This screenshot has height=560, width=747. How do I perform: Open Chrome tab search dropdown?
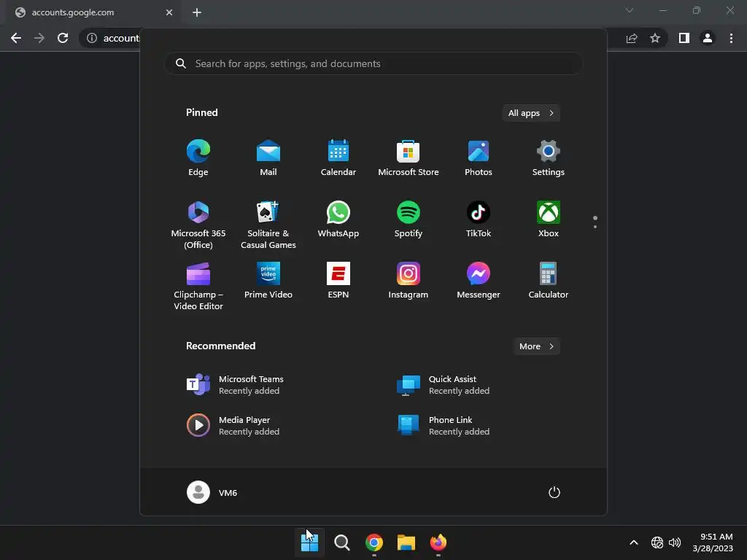tap(630, 10)
